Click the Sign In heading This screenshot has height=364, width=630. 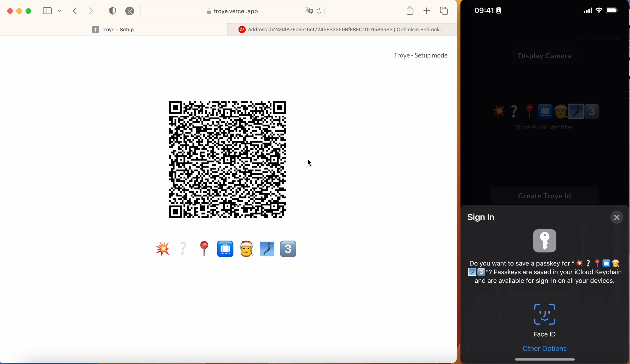coord(481,217)
